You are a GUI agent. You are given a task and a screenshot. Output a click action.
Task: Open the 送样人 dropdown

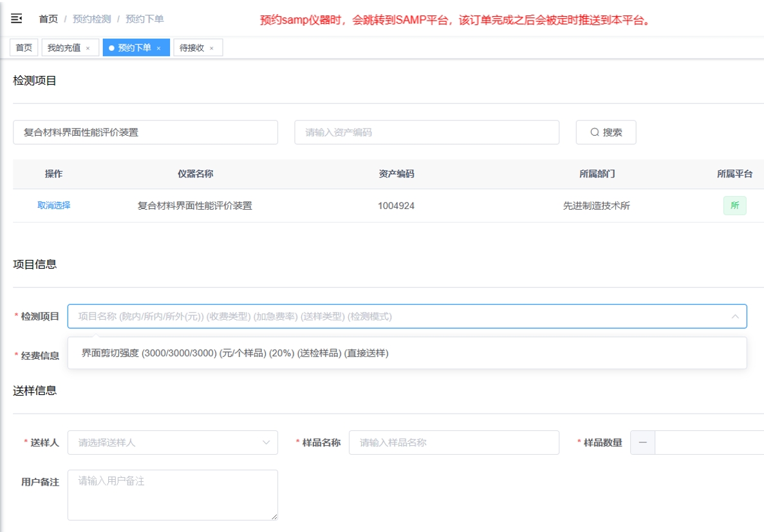(172, 443)
